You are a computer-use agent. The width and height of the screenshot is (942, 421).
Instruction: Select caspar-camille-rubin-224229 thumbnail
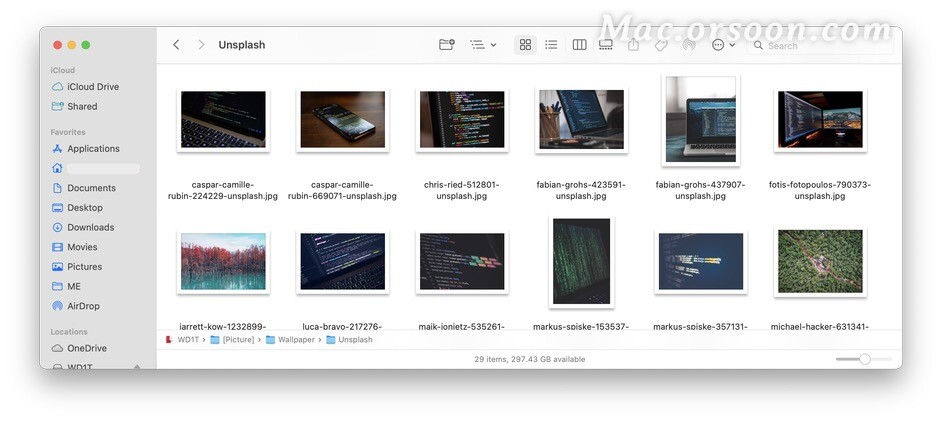223,120
